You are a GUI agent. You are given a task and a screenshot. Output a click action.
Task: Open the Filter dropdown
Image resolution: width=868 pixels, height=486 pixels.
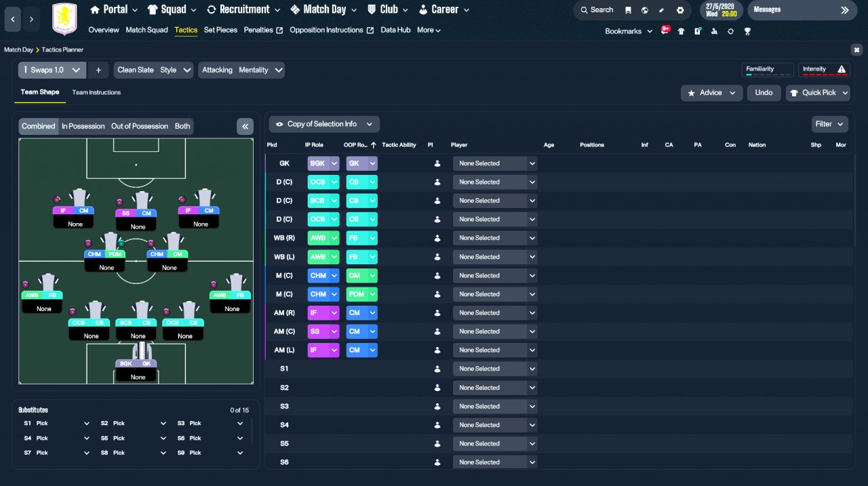[830, 124]
